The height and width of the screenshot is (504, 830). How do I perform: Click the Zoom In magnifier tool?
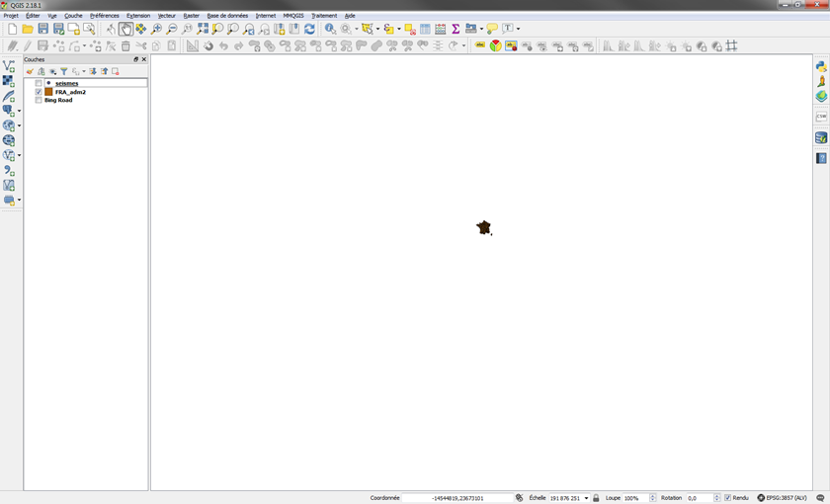click(x=156, y=30)
